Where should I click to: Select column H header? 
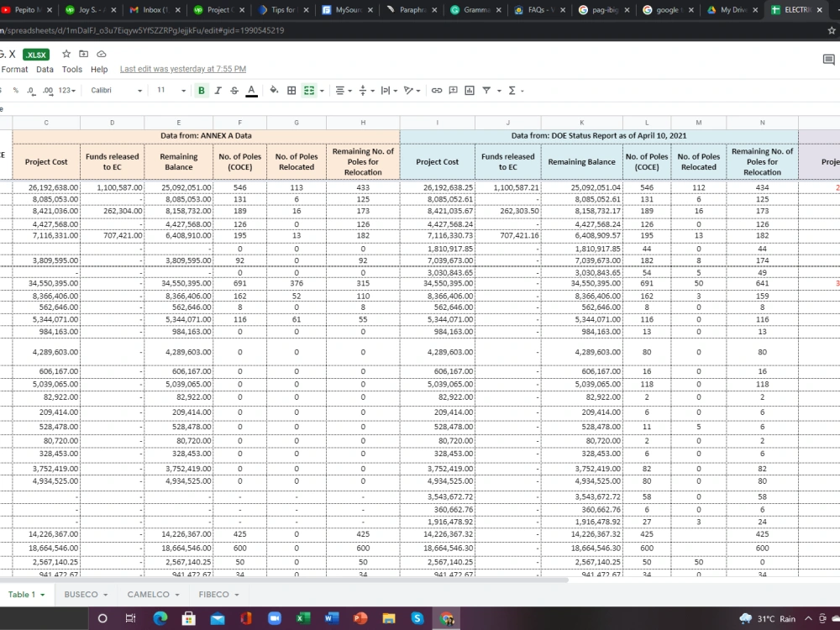tap(363, 123)
